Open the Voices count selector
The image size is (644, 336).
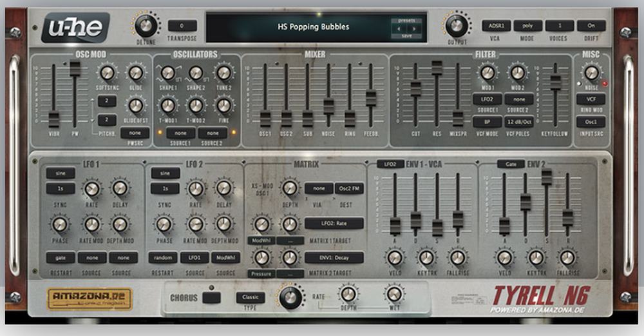560,26
